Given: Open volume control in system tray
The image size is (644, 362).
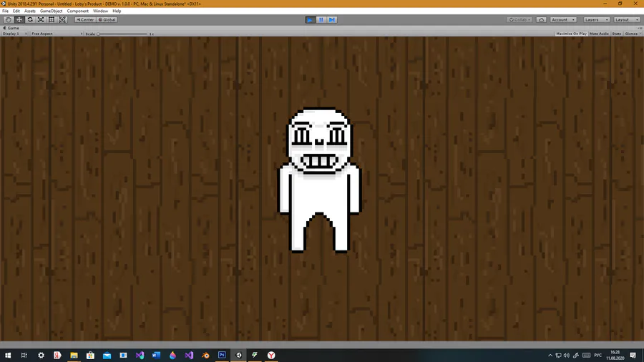Looking at the screenshot, I should [567, 356].
